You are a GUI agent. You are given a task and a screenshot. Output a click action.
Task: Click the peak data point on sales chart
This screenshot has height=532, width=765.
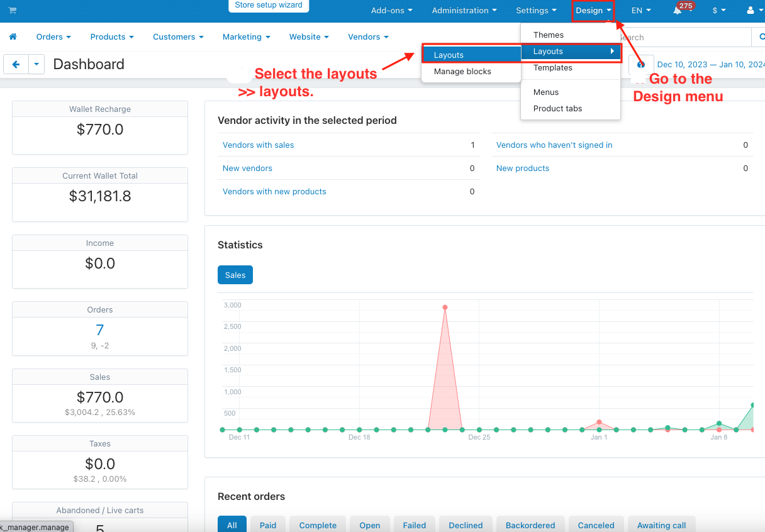445,308
